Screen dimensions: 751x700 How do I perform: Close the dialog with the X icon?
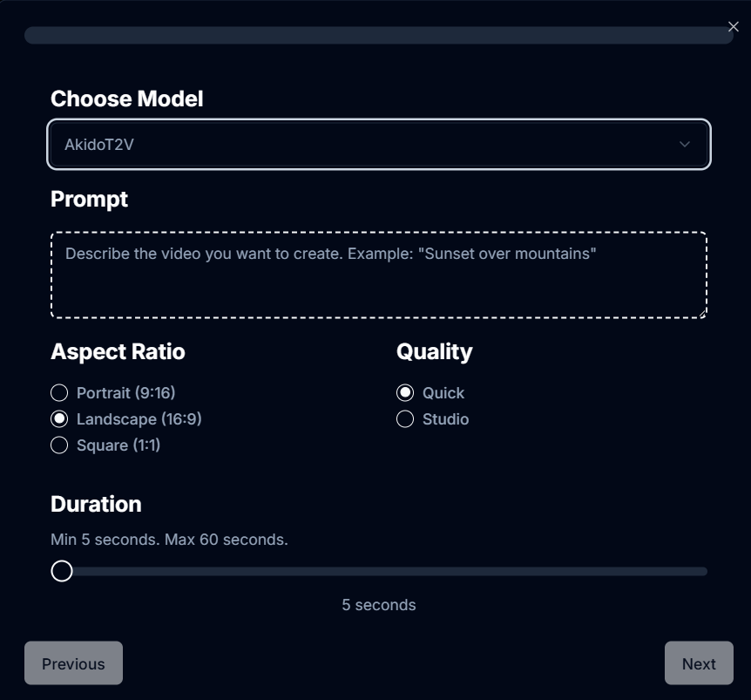(x=733, y=27)
